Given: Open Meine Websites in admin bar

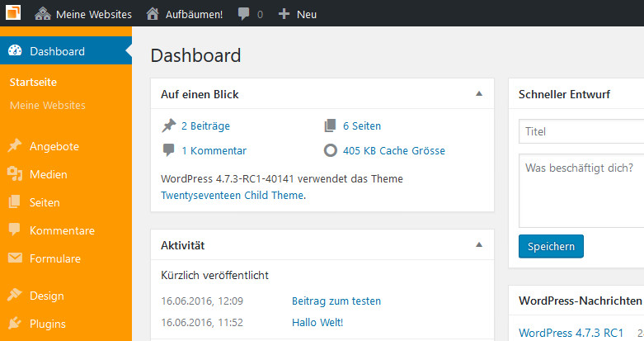Looking at the screenshot, I should pyautogui.click(x=94, y=14).
